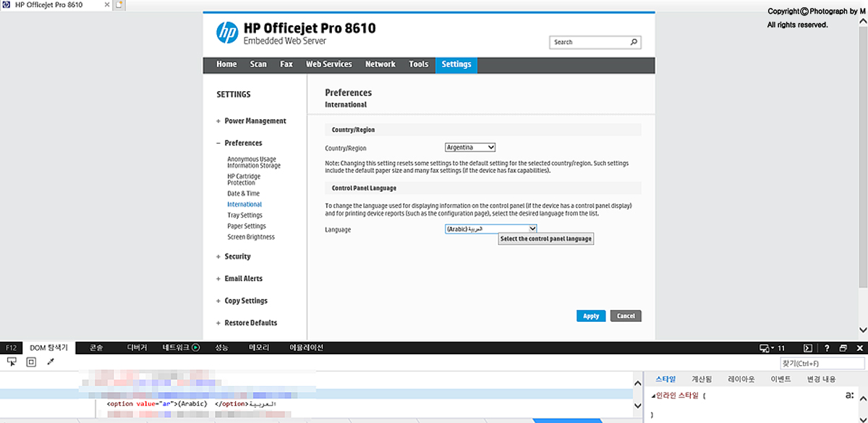The image size is (868, 423).
Task: Click the F12 label in DevTools
Action: (11, 348)
